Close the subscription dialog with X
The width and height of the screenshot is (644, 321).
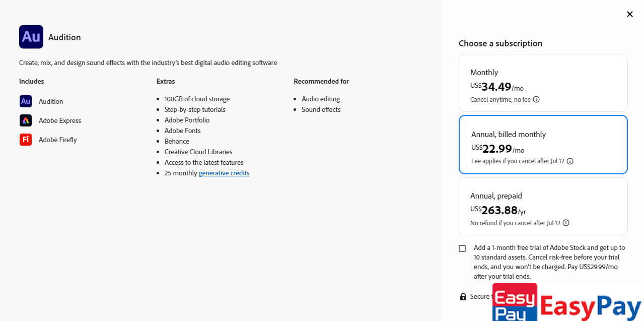point(629,14)
